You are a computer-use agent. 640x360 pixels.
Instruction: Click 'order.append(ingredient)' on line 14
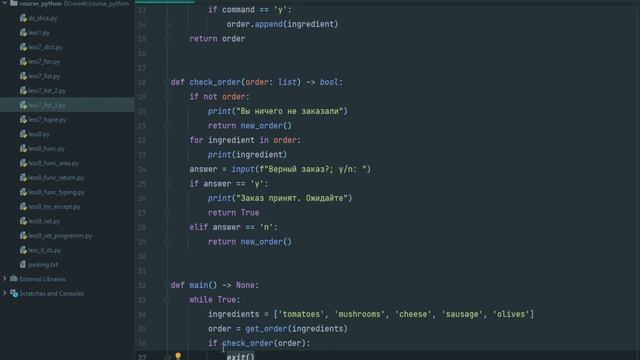[282, 24]
